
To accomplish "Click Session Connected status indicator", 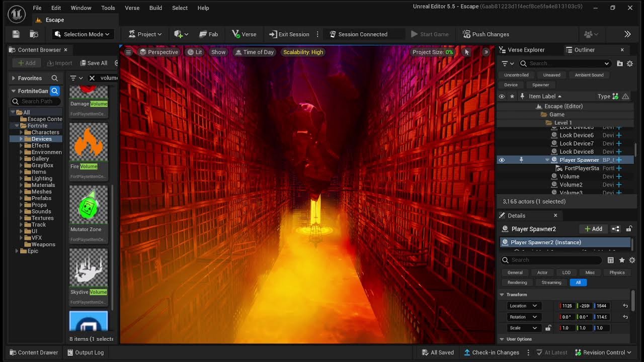I will (x=358, y=34).
